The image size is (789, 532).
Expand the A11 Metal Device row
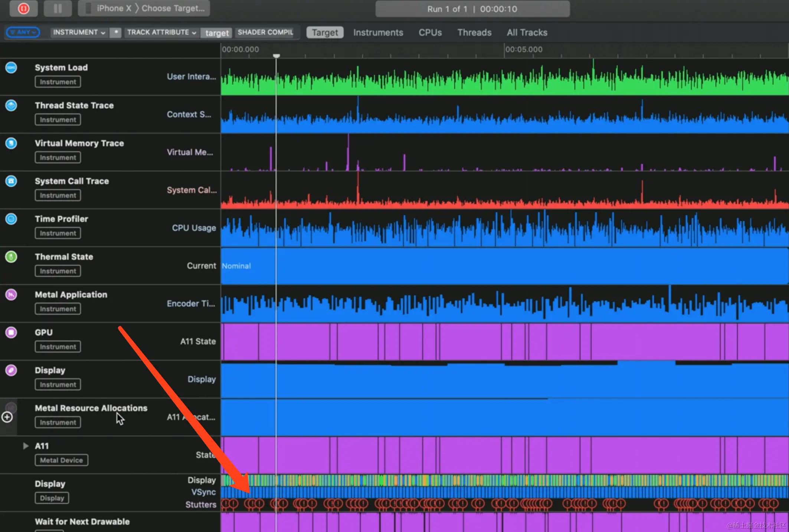click(x=26, y=446)
